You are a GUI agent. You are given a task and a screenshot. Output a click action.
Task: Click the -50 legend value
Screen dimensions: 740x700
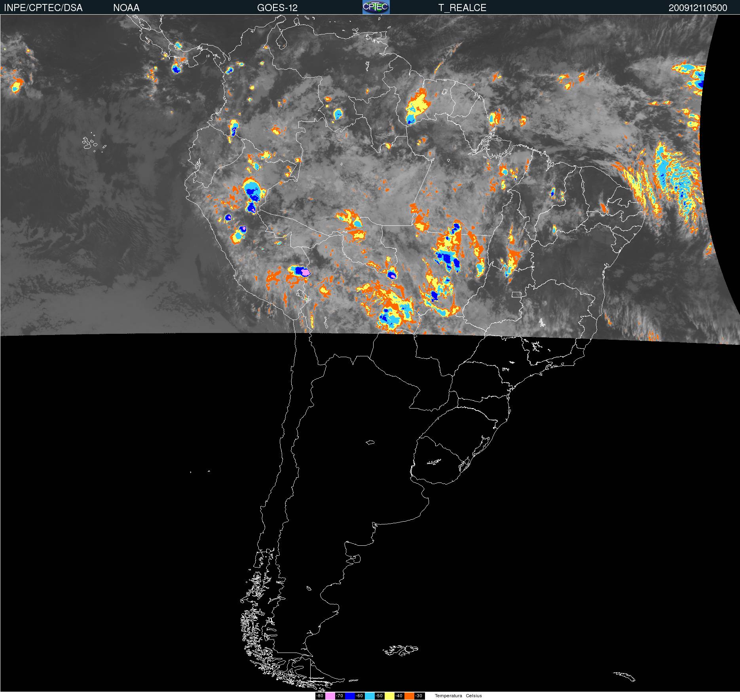379,696
